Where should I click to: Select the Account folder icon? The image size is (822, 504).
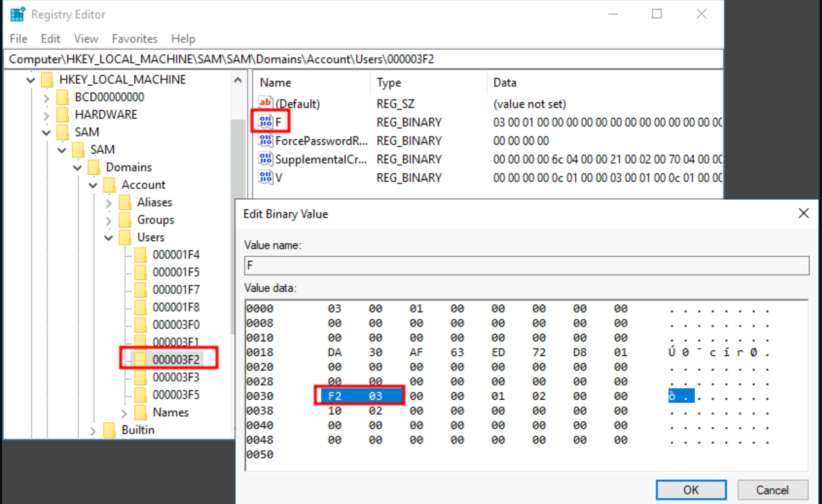click(x=109, y=185)
